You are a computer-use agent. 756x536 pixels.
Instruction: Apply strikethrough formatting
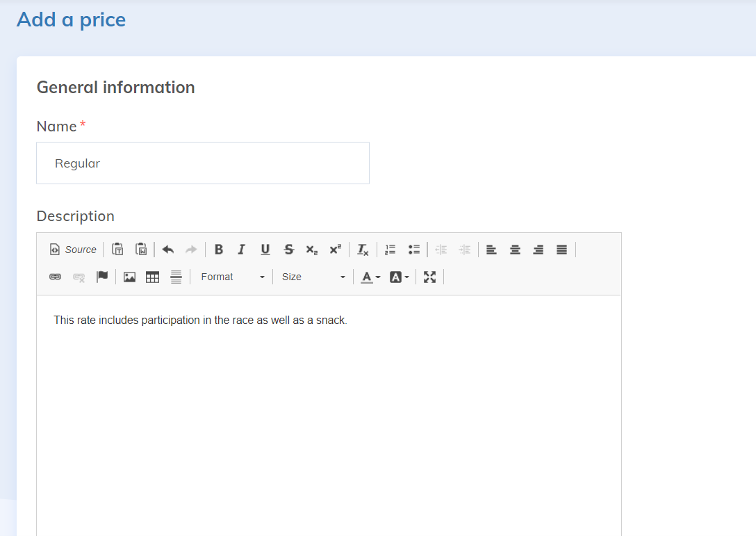coord(288,250)
